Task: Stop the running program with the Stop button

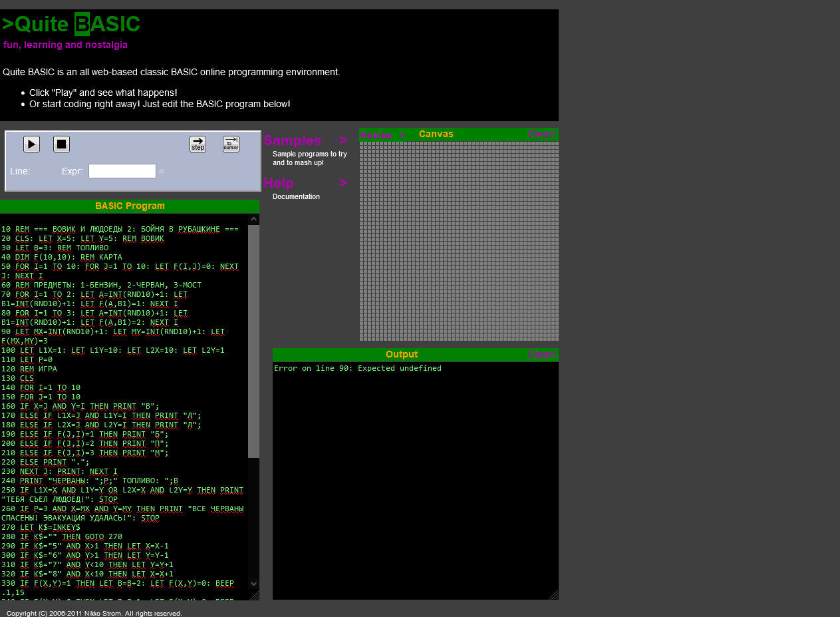Action: pos(61,144)
